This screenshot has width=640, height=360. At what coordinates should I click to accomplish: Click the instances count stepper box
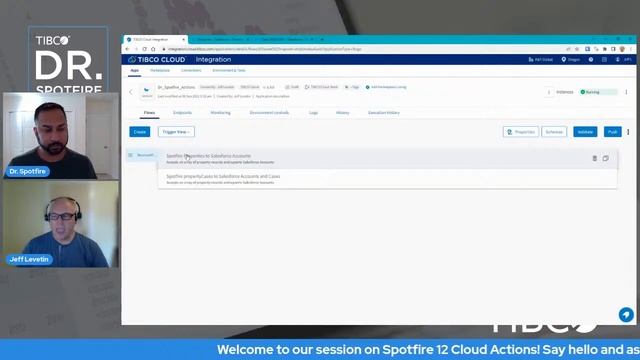point(549,92)
